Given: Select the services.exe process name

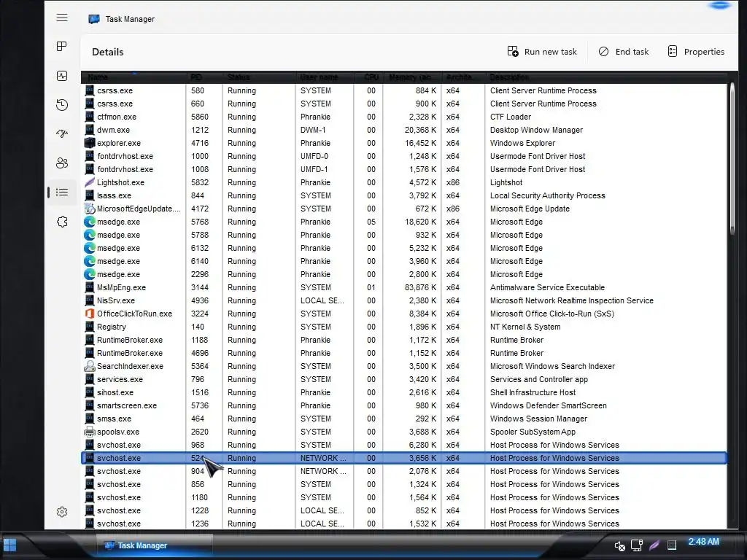Looking at the screenshot, I should pos(120,379).
